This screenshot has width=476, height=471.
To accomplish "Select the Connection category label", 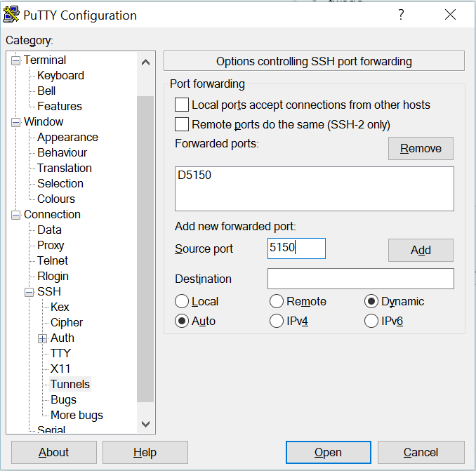I will pyautogui.click(x=52, y=214).
